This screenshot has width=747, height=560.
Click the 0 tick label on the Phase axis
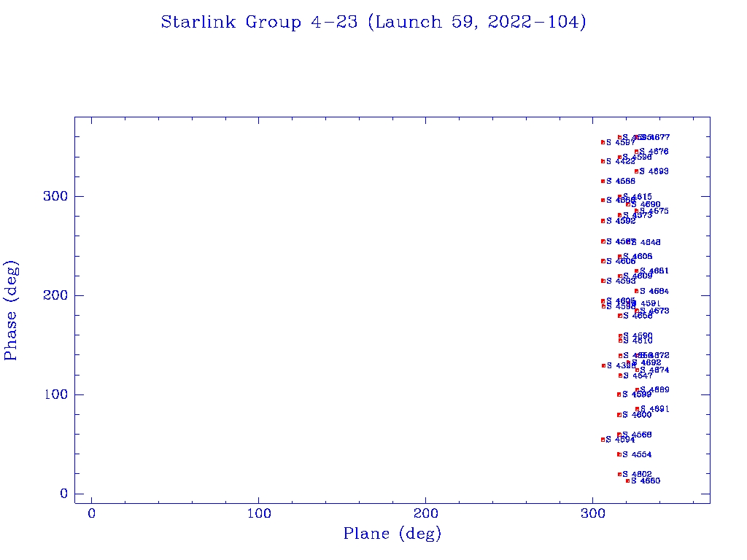[x=64, y=494]
